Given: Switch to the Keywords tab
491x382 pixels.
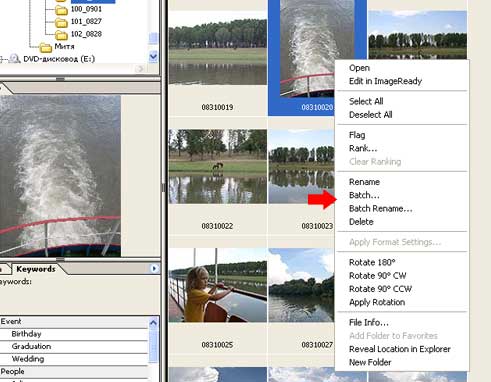Looking at the screenshot, I should (x=36, y=269).
